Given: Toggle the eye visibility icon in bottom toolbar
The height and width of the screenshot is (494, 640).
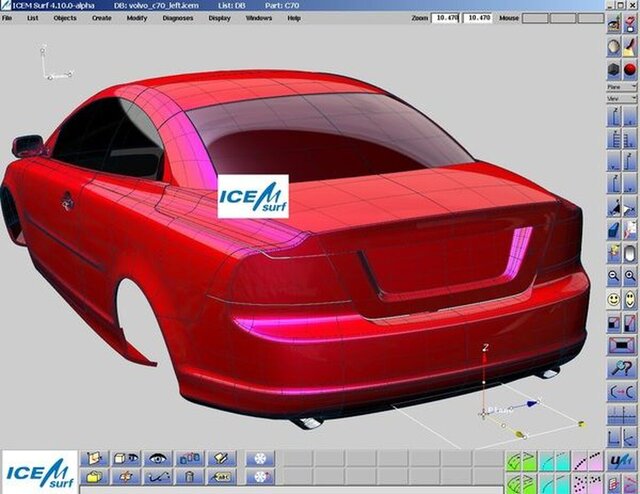Looking at the screenshot, I should (x=158, y=459).
